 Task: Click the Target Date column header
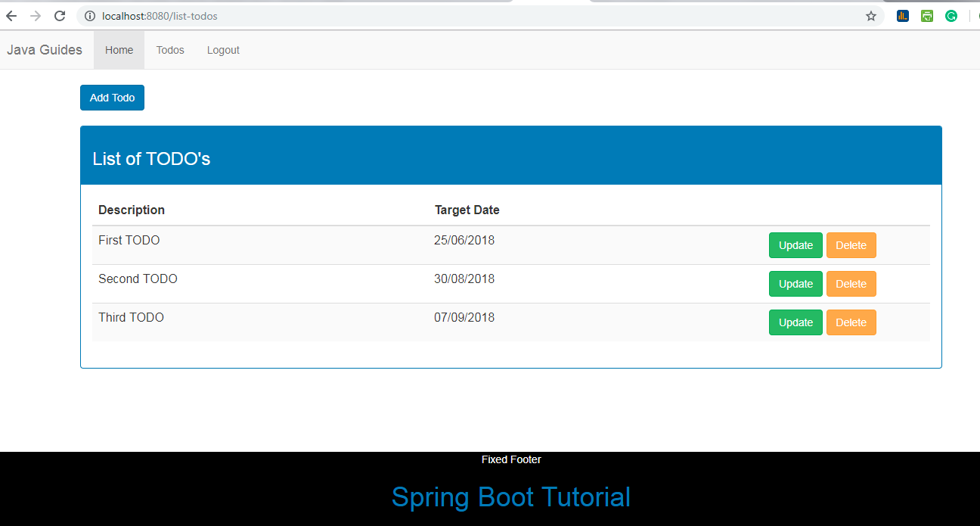click(x=467, y=210)
